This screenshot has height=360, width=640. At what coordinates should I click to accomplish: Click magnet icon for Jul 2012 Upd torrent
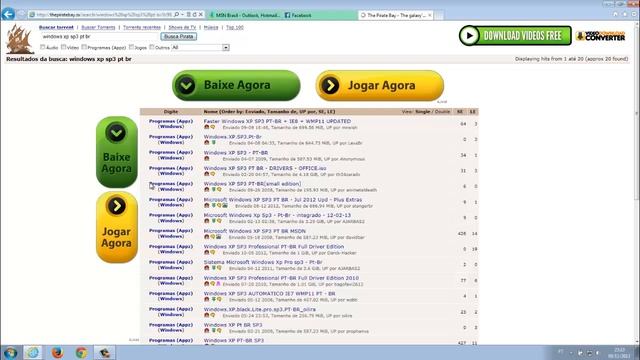pyautogui.click(x=207, y=206)
